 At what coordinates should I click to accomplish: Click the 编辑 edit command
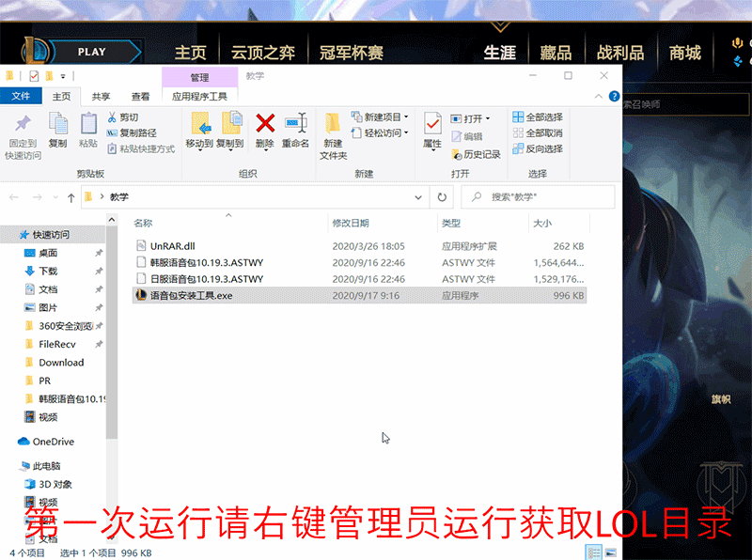[466, 136]
